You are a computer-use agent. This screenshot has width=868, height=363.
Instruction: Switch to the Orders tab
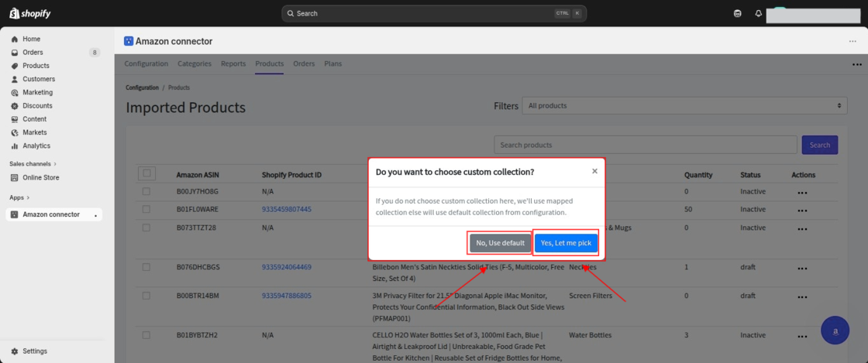point(304,64)
